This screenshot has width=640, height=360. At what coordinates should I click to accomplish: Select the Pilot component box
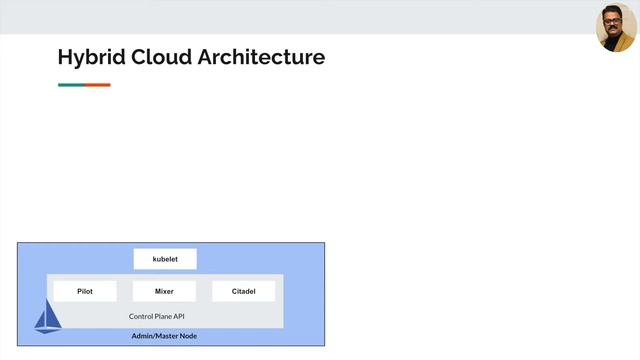click(x=85, y=291)
